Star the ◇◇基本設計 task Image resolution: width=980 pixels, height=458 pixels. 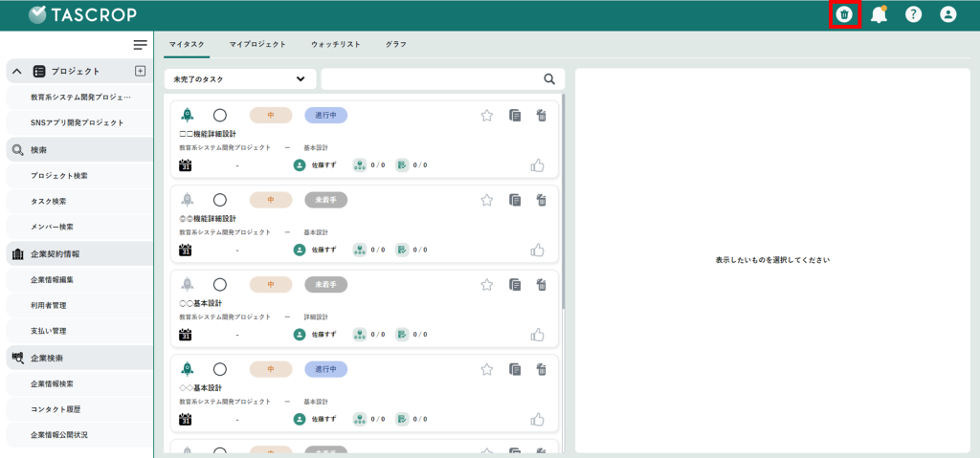[x=487, y=369]
